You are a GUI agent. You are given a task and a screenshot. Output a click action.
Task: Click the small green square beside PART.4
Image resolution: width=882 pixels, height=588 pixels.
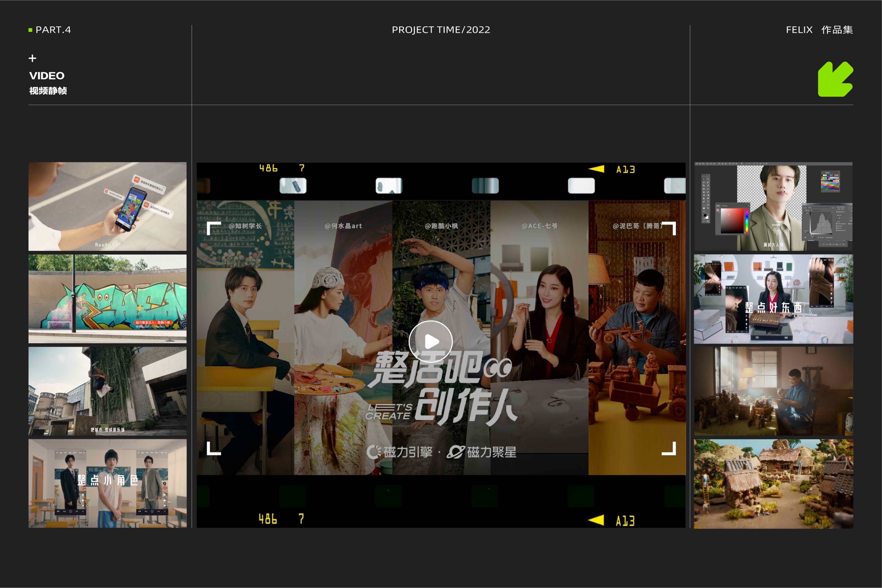pyautogui.click(x=30, y=30)
